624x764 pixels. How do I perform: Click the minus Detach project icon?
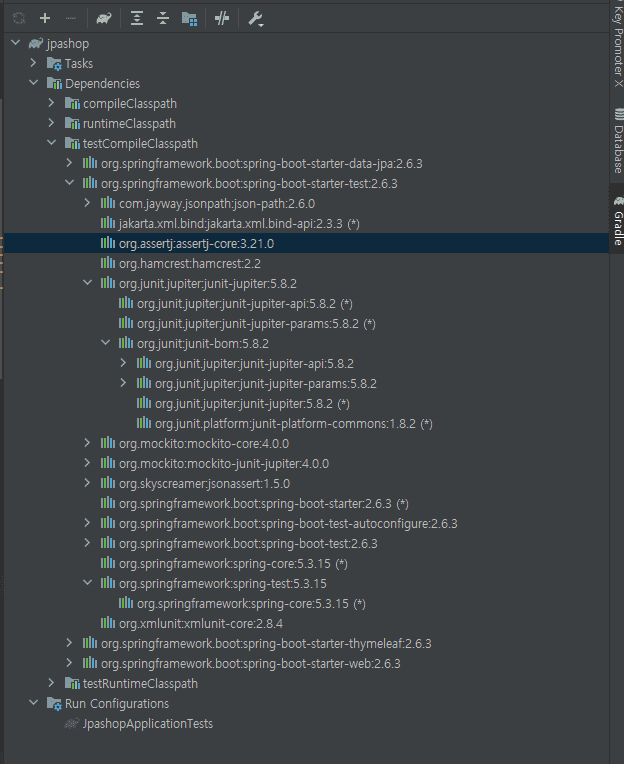(x=71, y=19)
